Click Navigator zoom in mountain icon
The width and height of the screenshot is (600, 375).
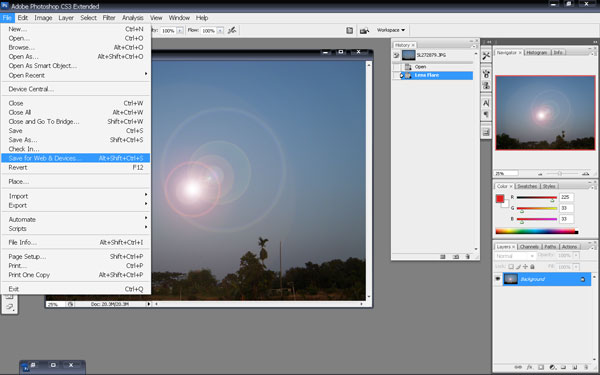(585, 174)
